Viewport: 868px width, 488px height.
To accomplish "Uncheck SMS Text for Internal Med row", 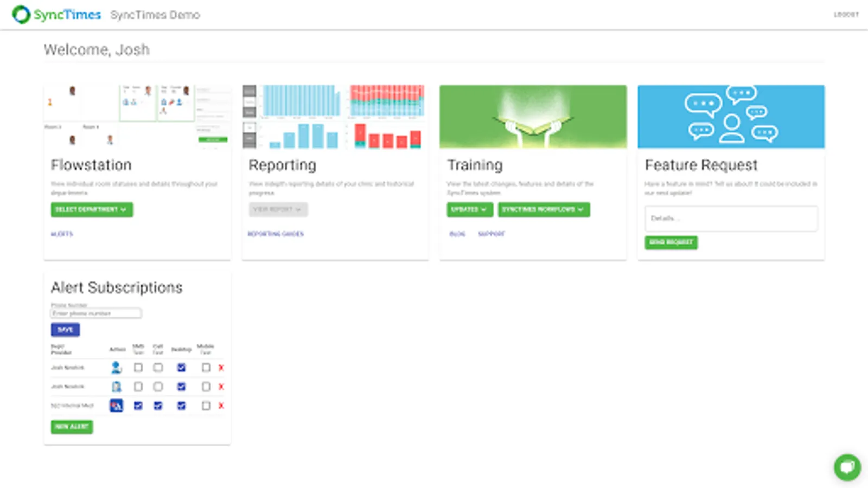I will [138, 406].
